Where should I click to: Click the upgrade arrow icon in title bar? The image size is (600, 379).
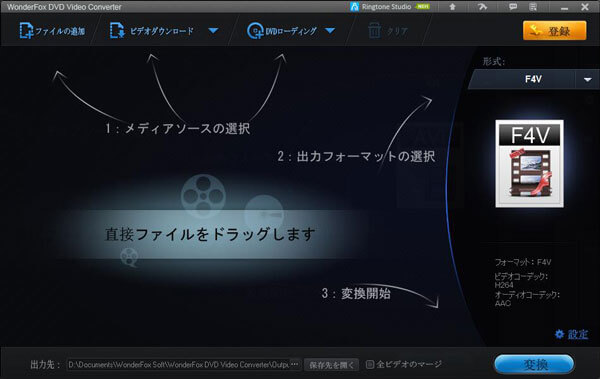(452, 7)
